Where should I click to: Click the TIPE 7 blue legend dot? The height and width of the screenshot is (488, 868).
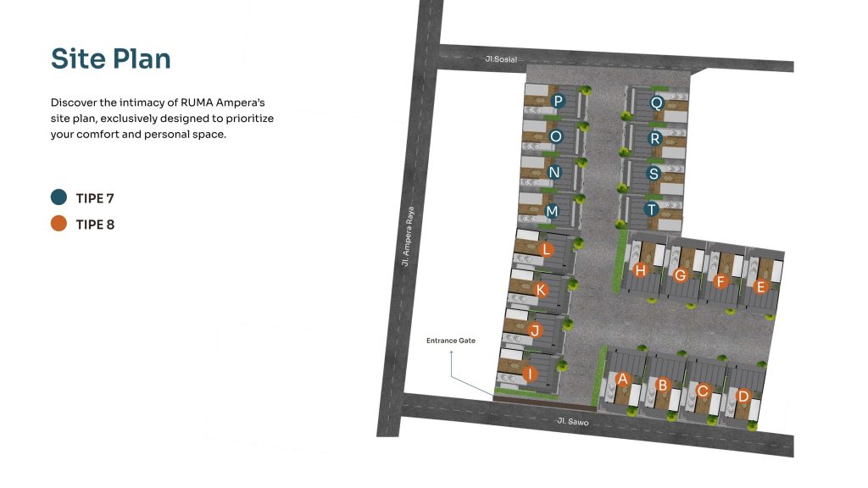coord(58,197)
